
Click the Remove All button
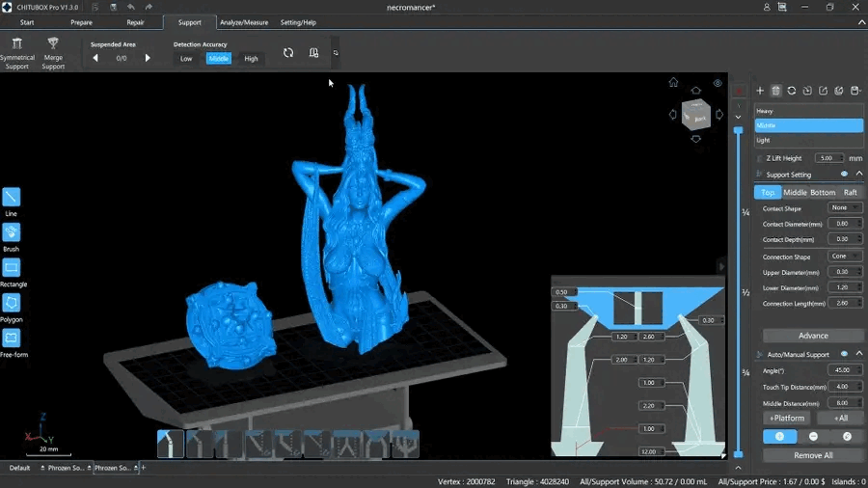[813, 455]
